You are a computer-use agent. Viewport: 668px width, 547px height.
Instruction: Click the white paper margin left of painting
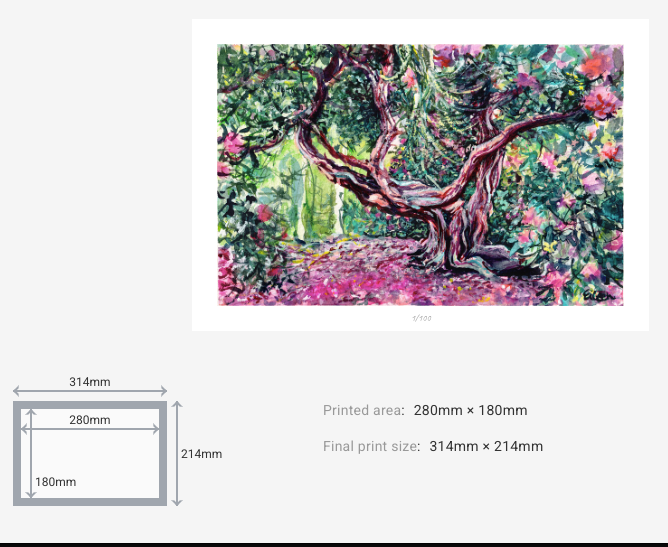204,175
